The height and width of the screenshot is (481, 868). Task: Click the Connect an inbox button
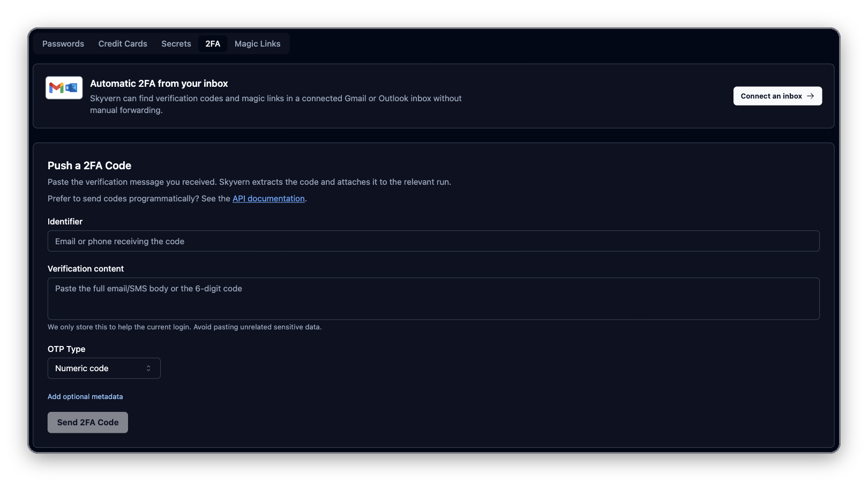click(777, 96)
